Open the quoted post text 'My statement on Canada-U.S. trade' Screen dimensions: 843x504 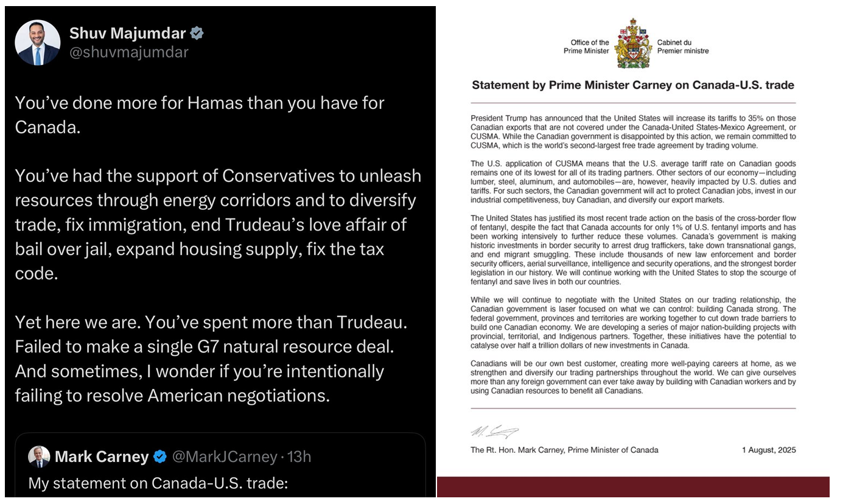coord(158,483)
